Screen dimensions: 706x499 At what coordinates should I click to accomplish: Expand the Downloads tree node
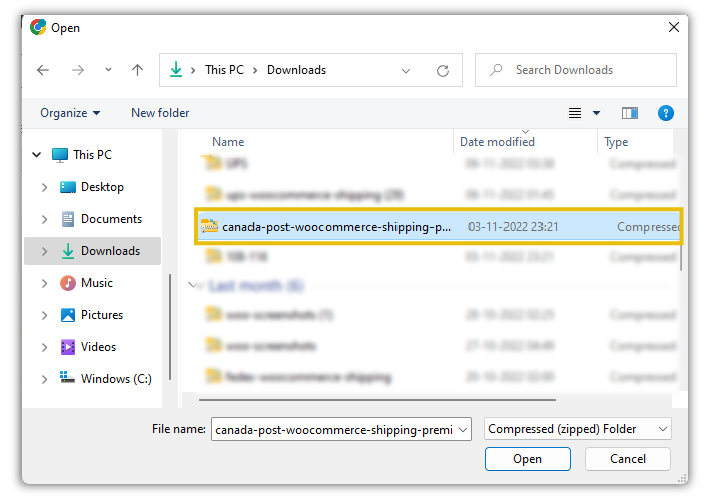44,251
